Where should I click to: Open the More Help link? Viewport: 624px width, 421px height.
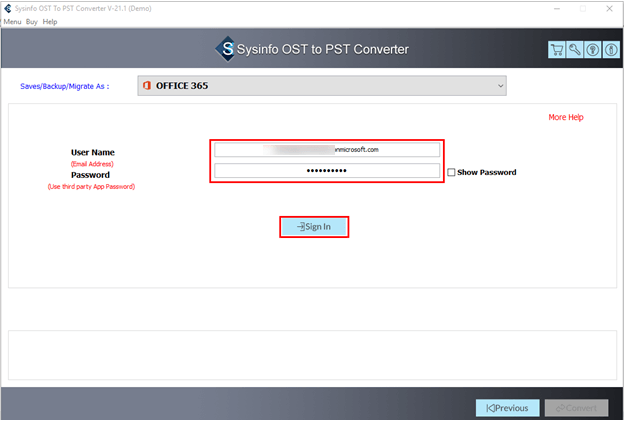click(566, 117)
